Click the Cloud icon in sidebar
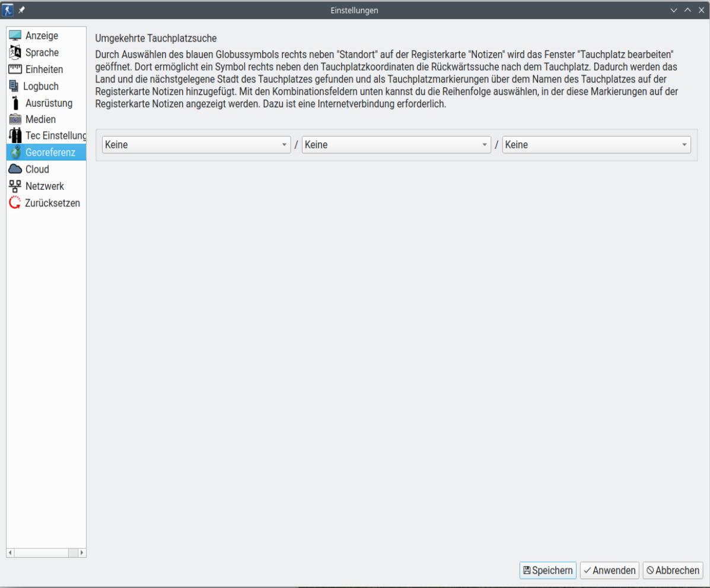The height and width of the screenshot is (588, 710). [x=15, y=170]
